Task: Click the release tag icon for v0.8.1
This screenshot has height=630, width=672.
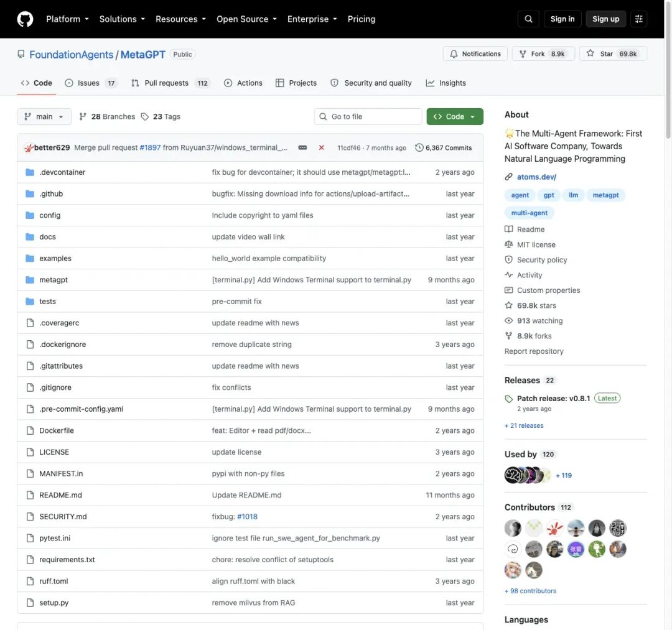Action: [508, 399]
